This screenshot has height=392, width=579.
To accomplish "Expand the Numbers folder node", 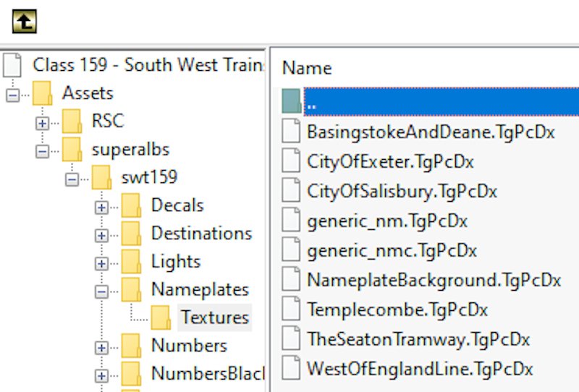I will point(101,348).
